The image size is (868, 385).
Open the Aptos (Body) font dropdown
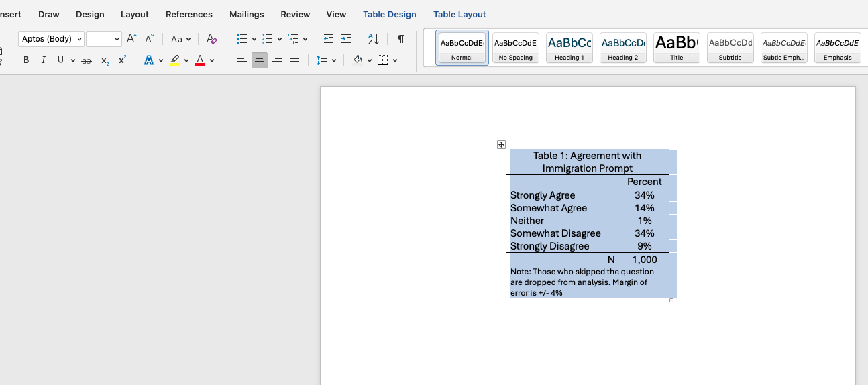pyautogui.click(x=51, y=39)
